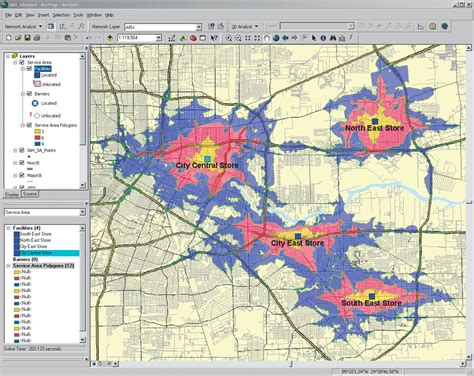Open the Network Analyst dropdown menu

(23, 26)
